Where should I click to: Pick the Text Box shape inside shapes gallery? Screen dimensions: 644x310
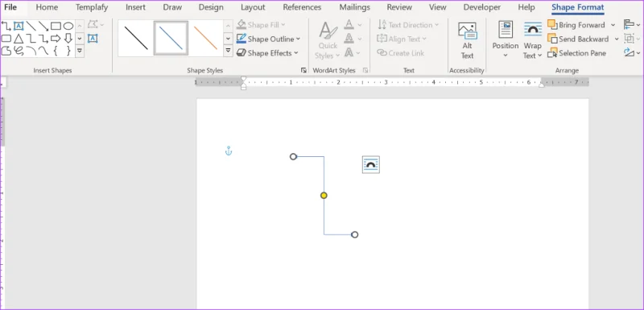tap(19, 27)
